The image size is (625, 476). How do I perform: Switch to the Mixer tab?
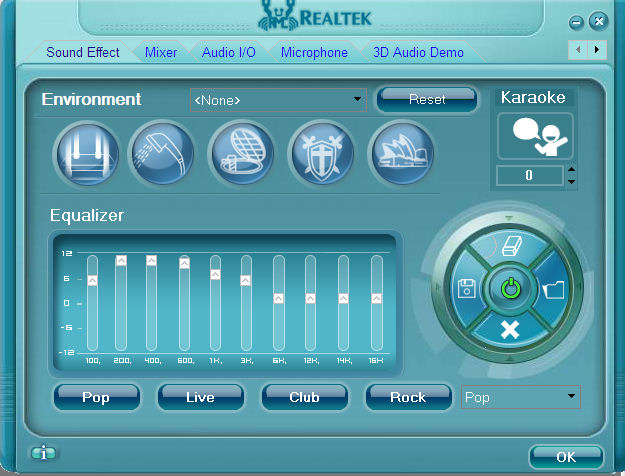click(x=161, y=52)
